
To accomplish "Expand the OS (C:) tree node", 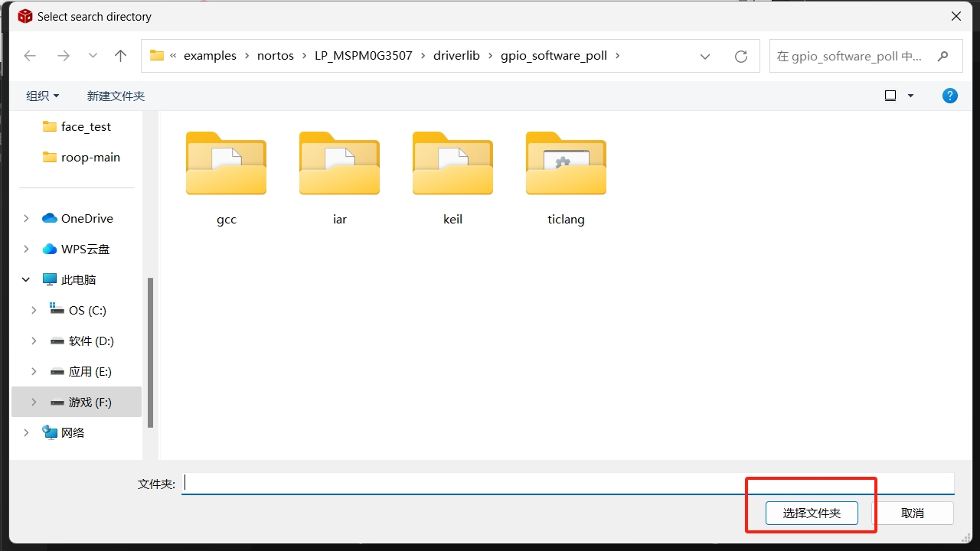I will [34, 310].
